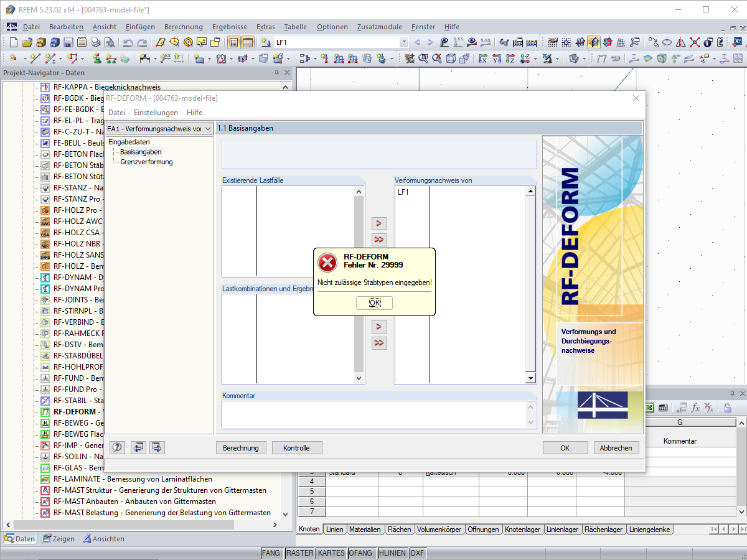Switch to the Ansichten navigator tab
Image resolution: width=747 pixels, height=560 pixels.
[103, 539]
